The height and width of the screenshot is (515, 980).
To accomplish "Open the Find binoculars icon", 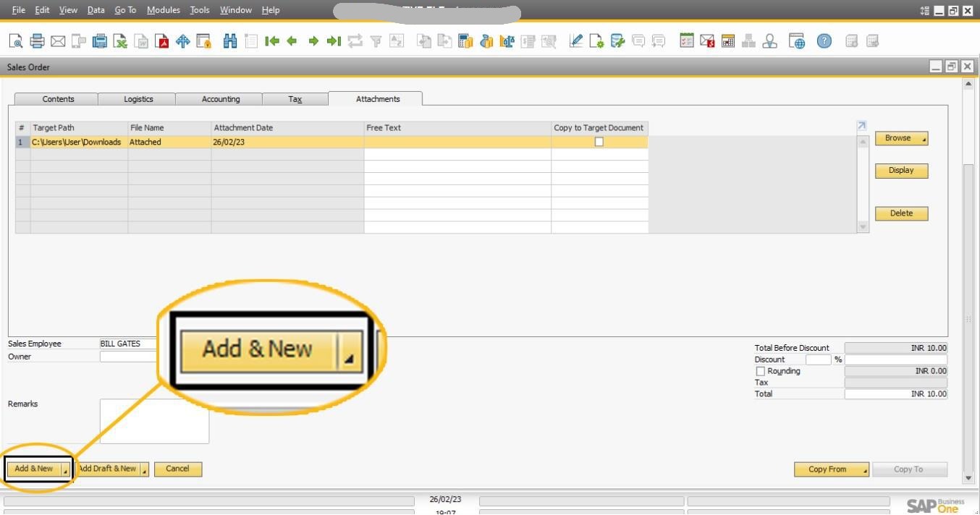I will tap(230, 41).
